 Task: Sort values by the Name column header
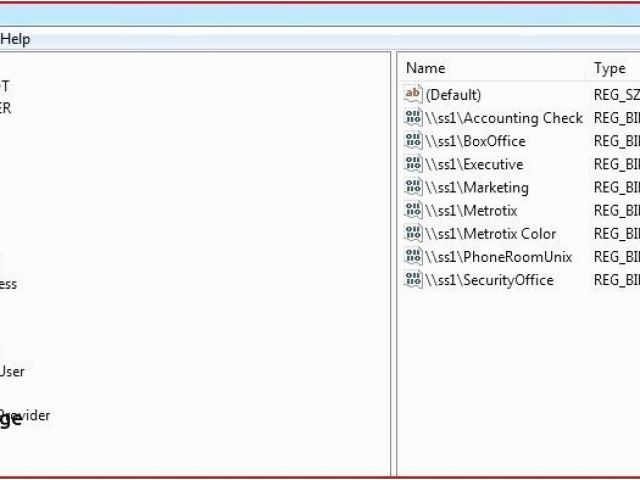[x=426, y=68]
